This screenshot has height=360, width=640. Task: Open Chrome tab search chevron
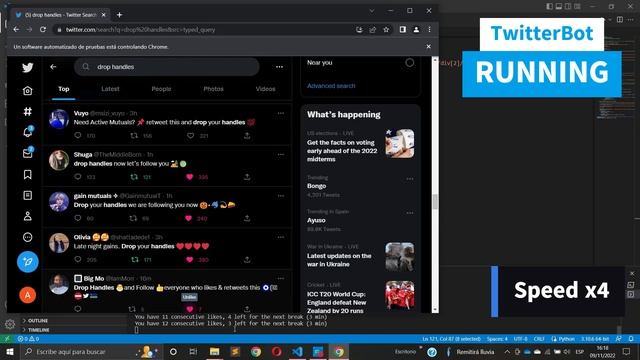click(372, 11)
